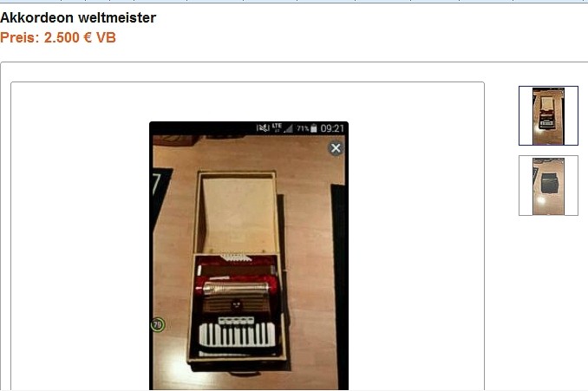
Task: Select the second closed-case thumbnail
Action: 548,186
